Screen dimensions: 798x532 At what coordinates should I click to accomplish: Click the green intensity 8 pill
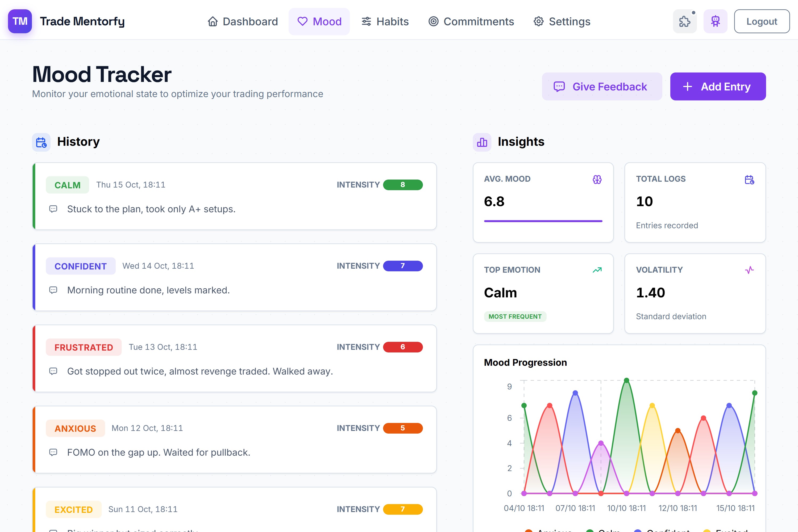point(403,185)
